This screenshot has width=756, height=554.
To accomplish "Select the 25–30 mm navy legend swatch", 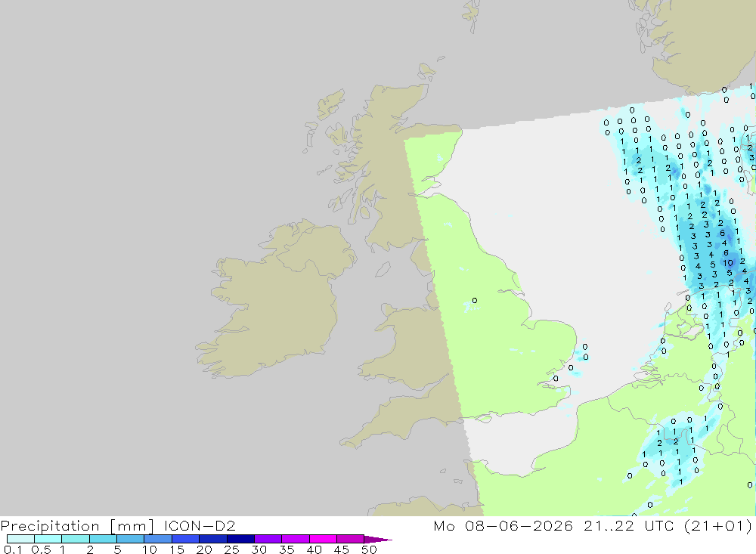I will pyautogui.click(x=240, y=539).
